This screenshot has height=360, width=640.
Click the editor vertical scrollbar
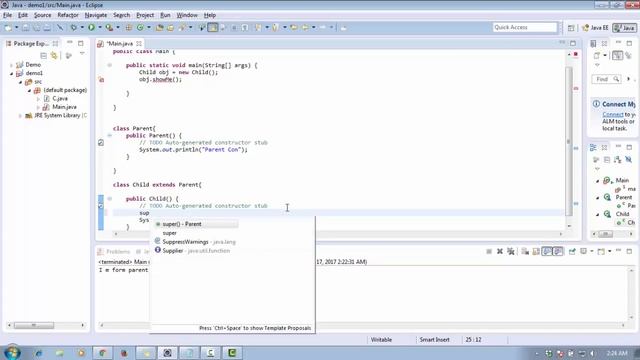(x=569, y=141)
